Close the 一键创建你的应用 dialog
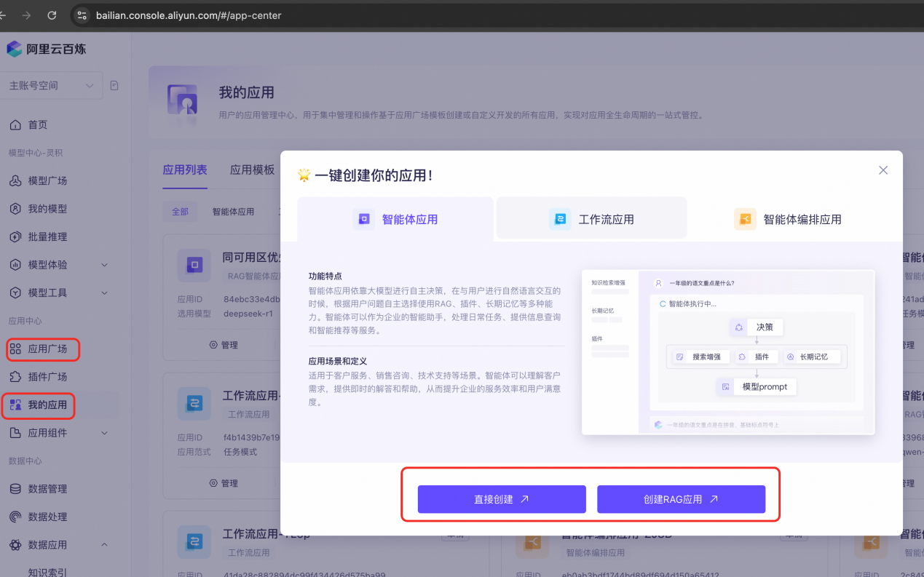The height and width of the screenshot is (577, 924). point(883,170)
